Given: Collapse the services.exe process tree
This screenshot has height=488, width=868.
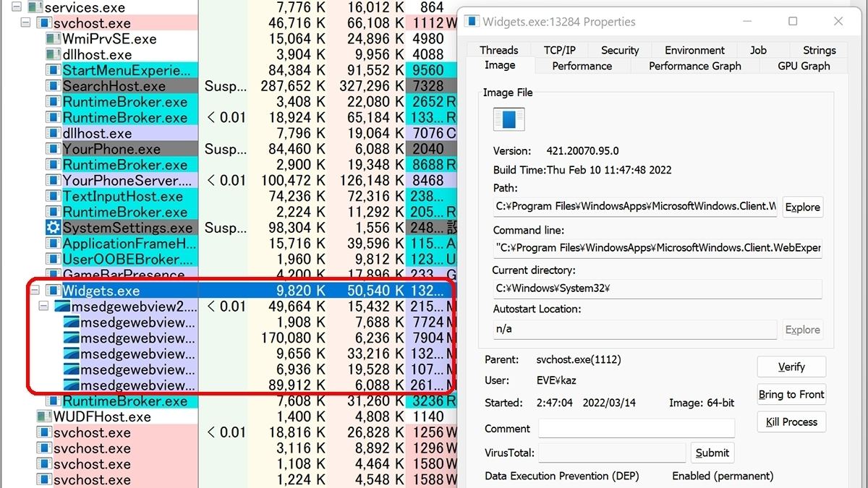Looking at the screenshot, I should tap(17, 7).
